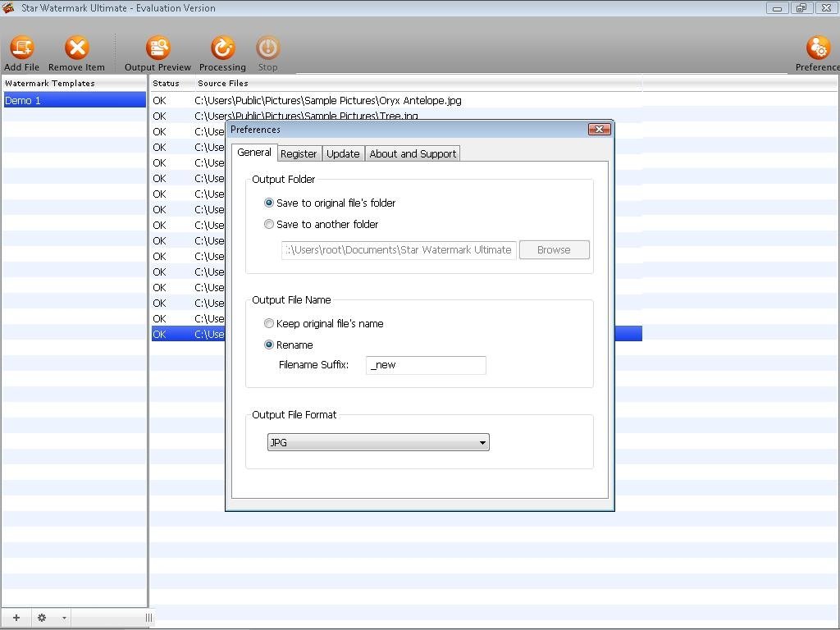Restore down the Star Watermark Ultimate window

[x=801, y=8]
